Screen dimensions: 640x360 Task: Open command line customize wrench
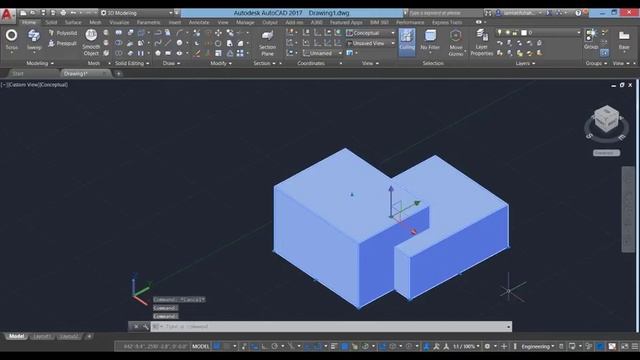click(145, 327)
